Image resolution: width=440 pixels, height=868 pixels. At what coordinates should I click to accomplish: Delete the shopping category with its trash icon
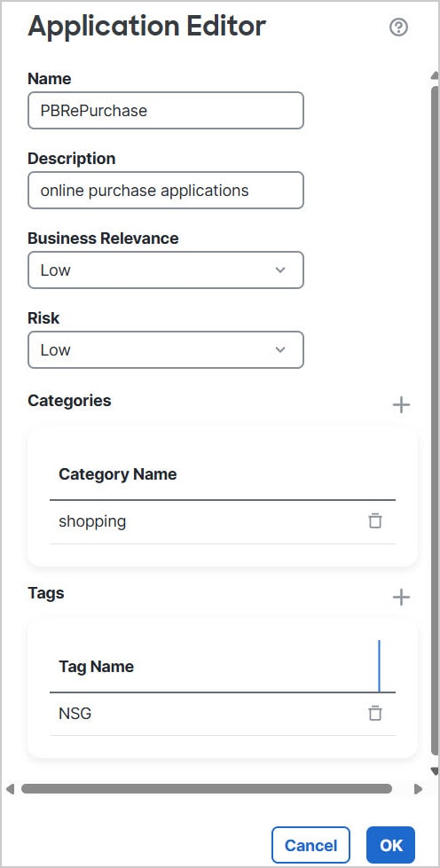(x=375, y=521)
